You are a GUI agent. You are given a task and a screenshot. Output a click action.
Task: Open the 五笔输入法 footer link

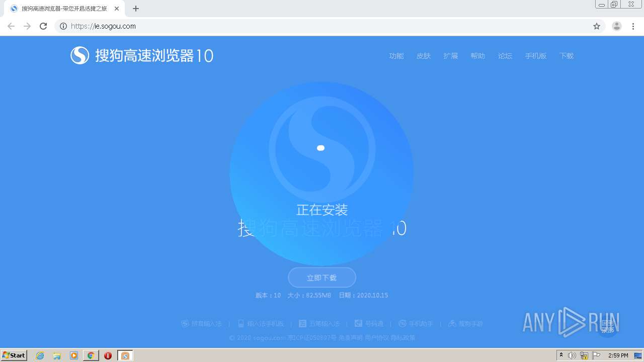(x=319, y=324)
